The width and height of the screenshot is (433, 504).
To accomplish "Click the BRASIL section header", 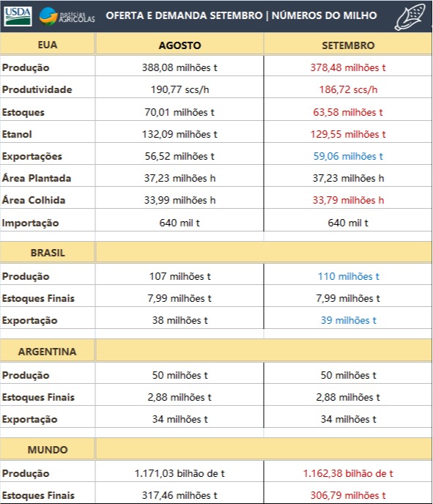I will tap(48, 253).
